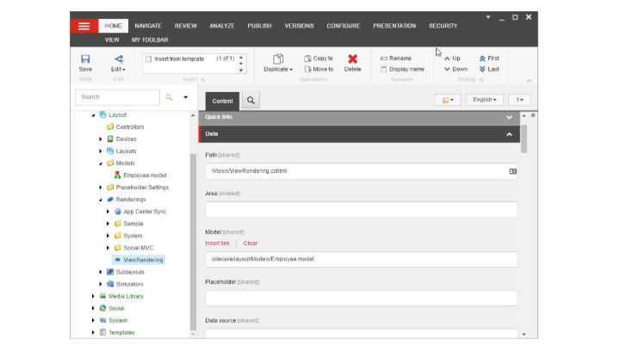
Task: Open the PUBLISH ribbon tab
Action: tap(259, 26)
